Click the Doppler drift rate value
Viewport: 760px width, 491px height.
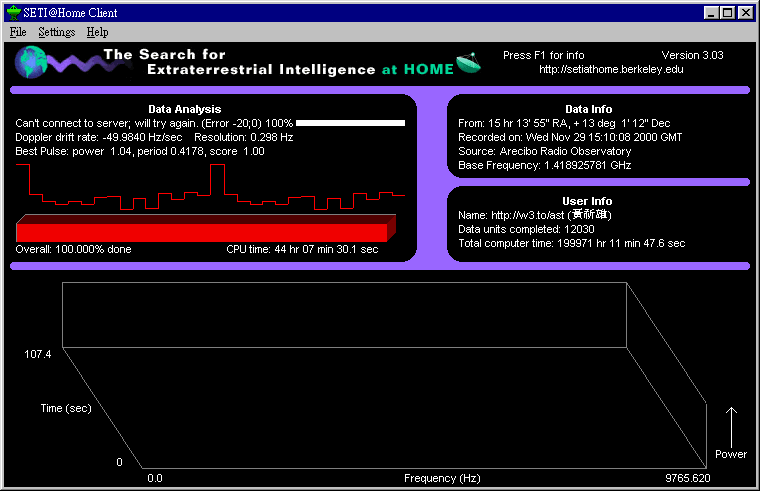(99, 137)
